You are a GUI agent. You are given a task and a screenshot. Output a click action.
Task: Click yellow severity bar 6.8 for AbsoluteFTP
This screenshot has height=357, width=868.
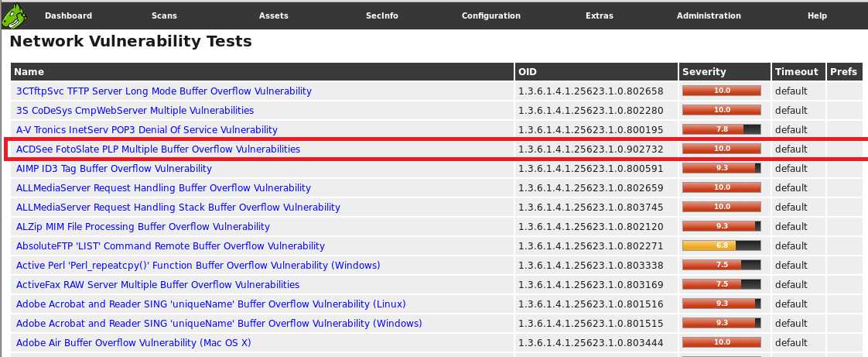click(722, 245)
